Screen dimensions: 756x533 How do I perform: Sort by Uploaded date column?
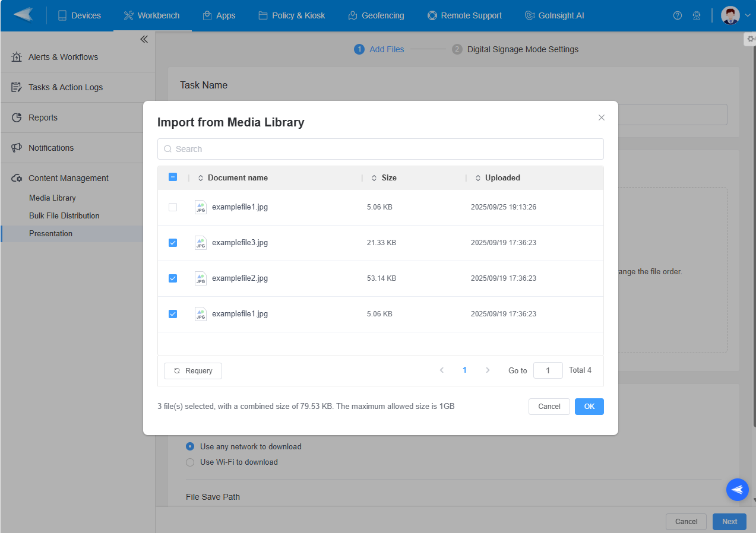tap(478, 177)
